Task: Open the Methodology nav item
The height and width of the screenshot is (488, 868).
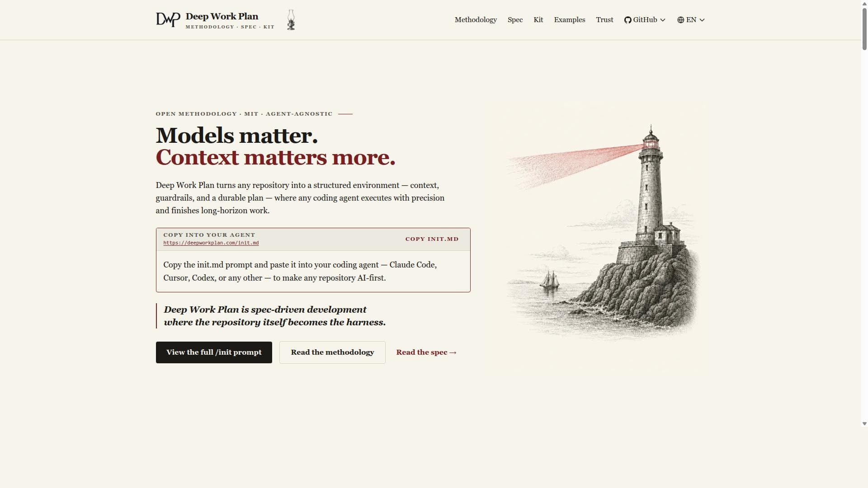Action: 476,20
